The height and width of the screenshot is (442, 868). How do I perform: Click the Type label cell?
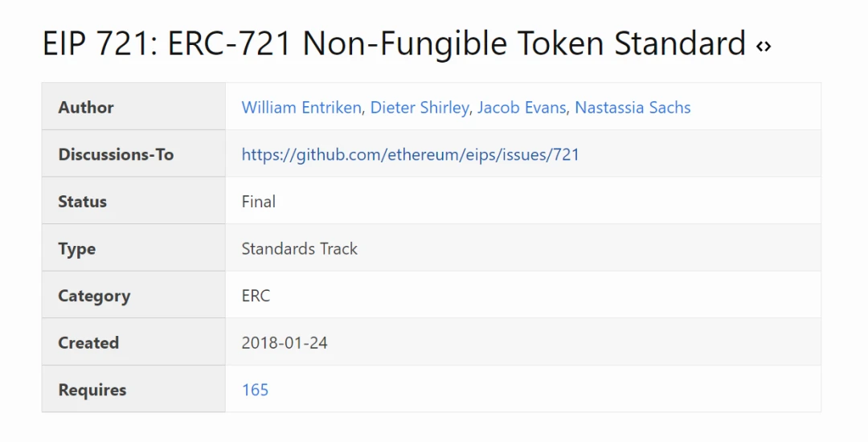coord(133,248)
